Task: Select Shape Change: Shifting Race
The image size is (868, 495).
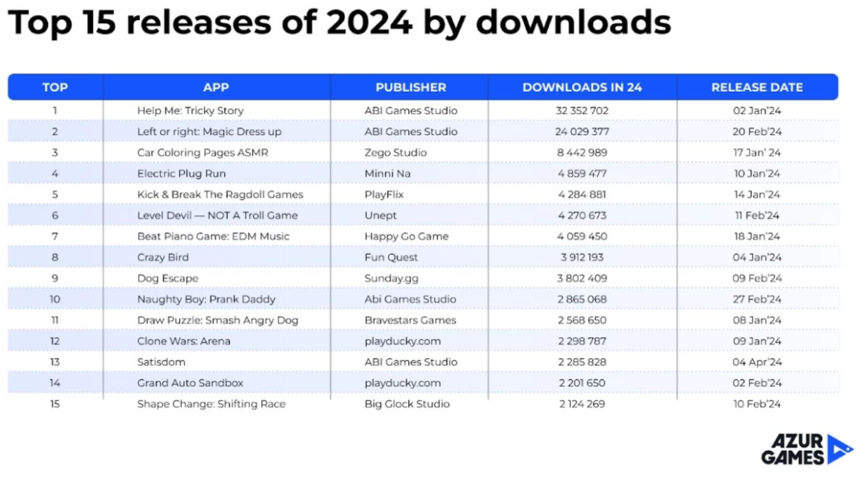Action: tap(211, 404)
